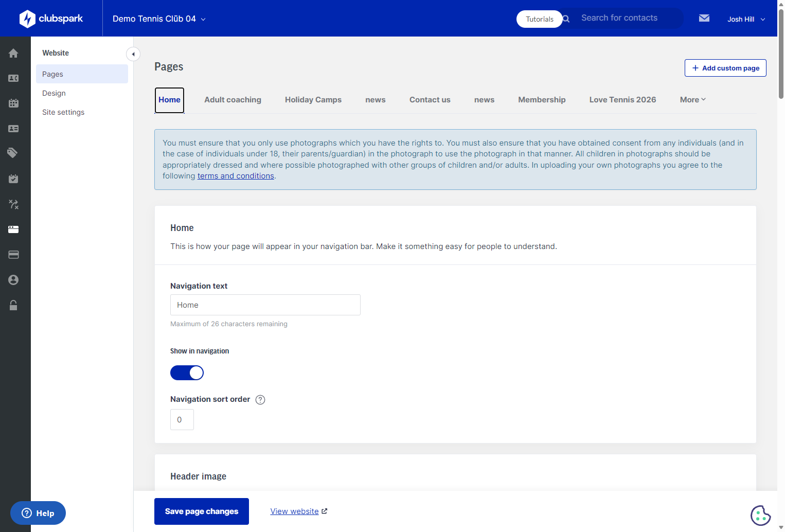Open the Help button
The width and height of the screenshot is (785, 532).
click(38, 513)
